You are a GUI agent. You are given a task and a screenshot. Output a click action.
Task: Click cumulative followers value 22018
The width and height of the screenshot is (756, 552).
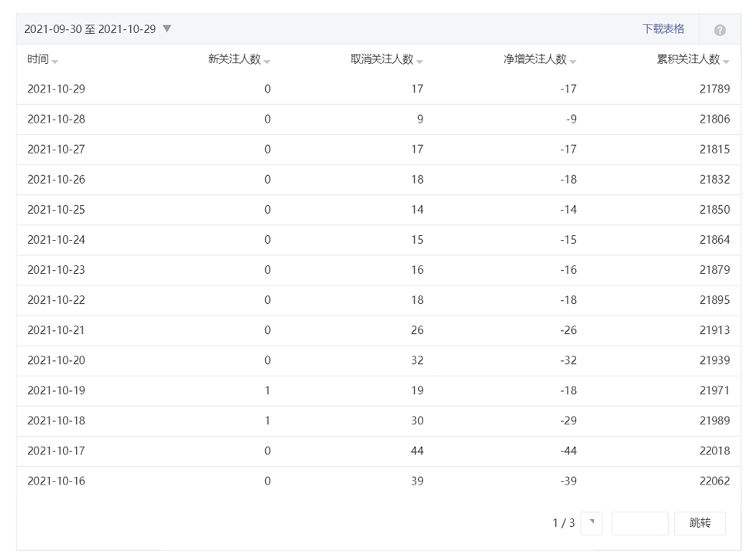pos(714,451)
